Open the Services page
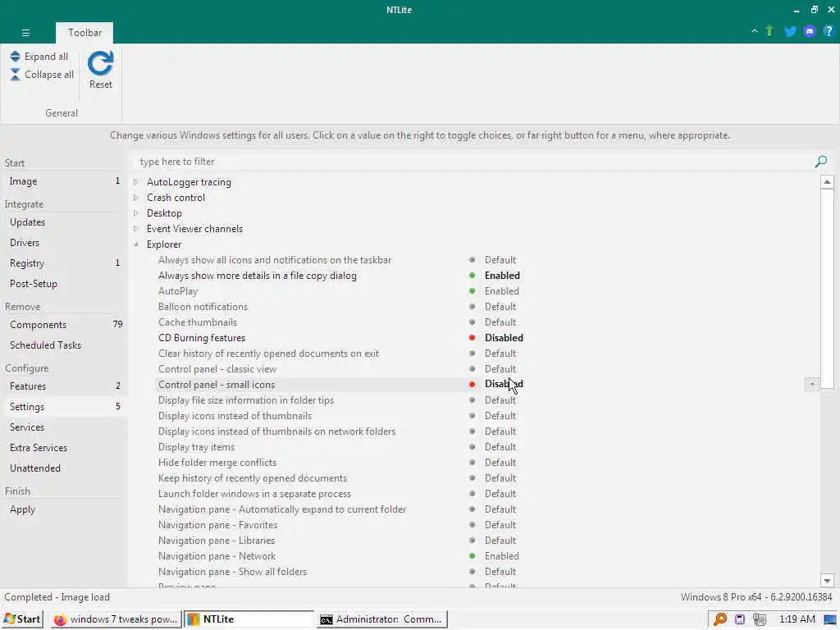The image size is (840, 630). coord(64,427)
